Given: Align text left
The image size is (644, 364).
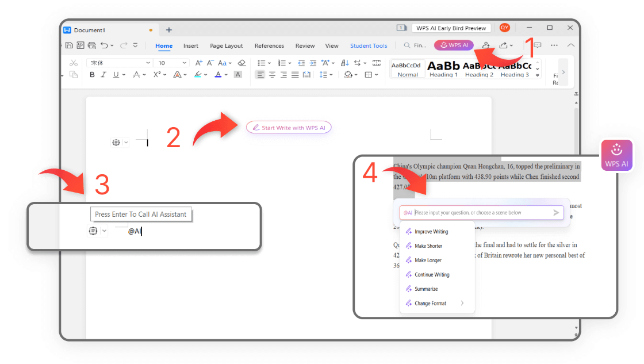Looking at the screenshot, I should click(x=260, y=74).
